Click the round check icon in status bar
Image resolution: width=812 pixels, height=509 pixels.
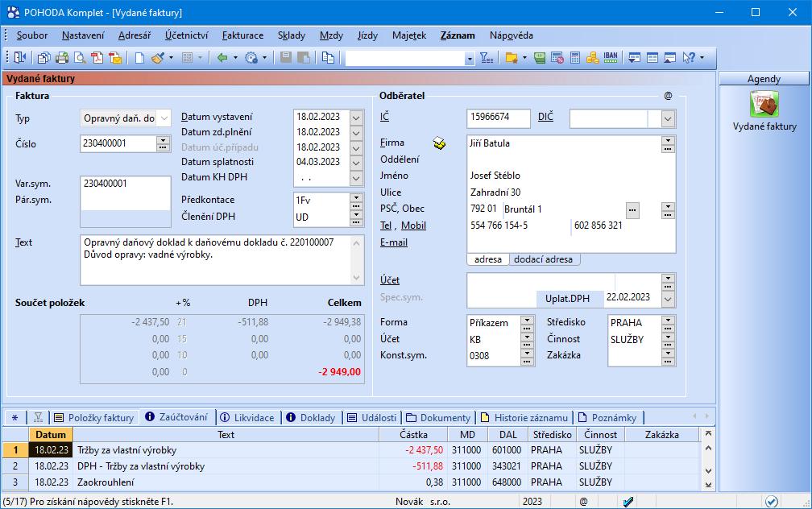pyautogui.click(x=772, y=501)
